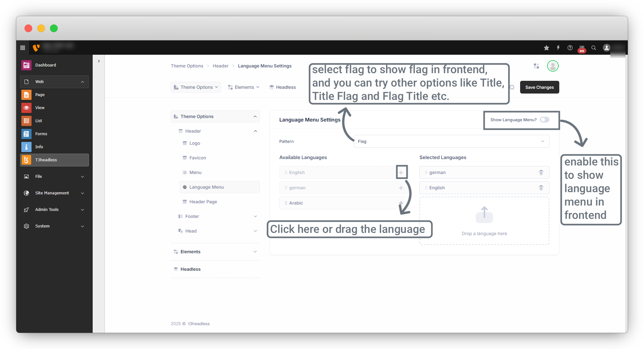Open the help question mark icon
The height and width of the screenshot is (349, 644).
pos(570,48)
